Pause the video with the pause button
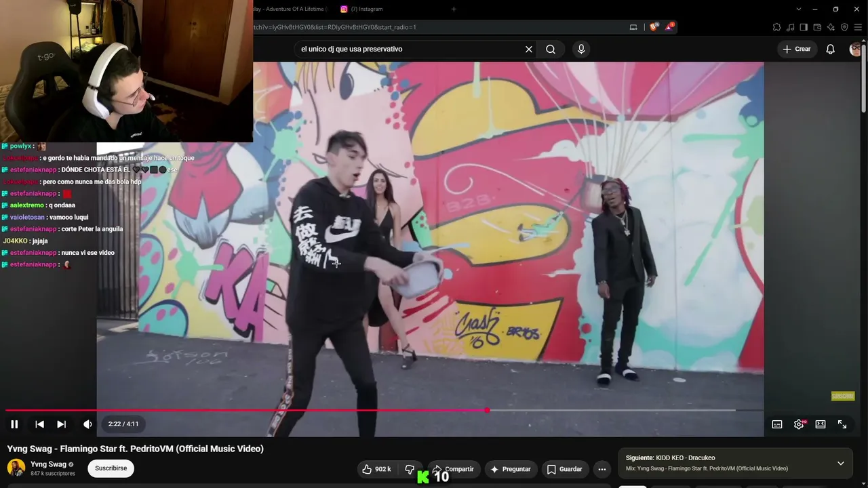 click(14, 424)
